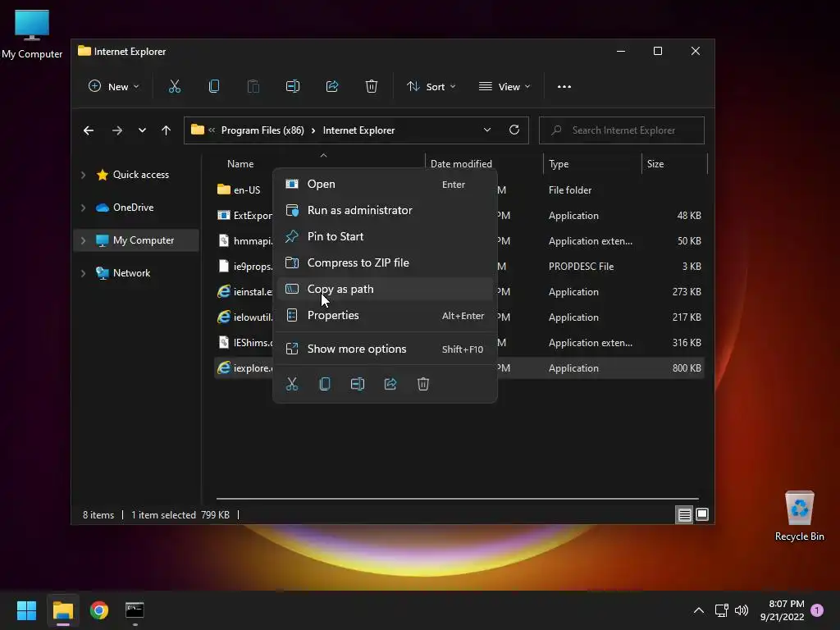Click Program Files (x86) in the breadcrumb
Screen dimensions: 840x630
point(262,130)
